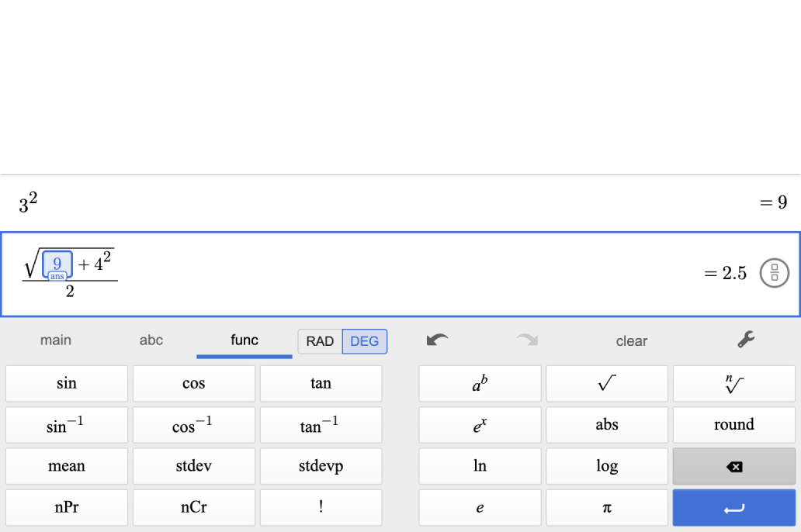The image size is (801, 532).
Task: Toggle DEG angle mode
Action: pyautogui.click(x=365, y=341)
